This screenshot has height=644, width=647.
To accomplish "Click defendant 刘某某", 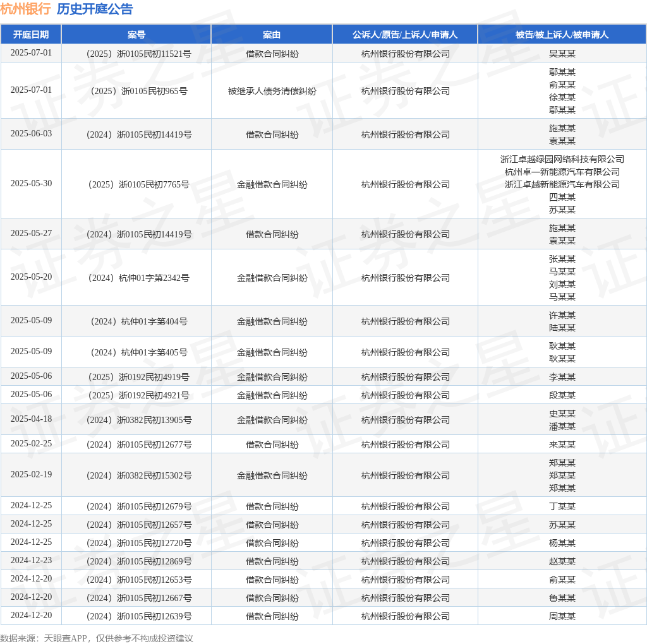I will click(562, 284).
